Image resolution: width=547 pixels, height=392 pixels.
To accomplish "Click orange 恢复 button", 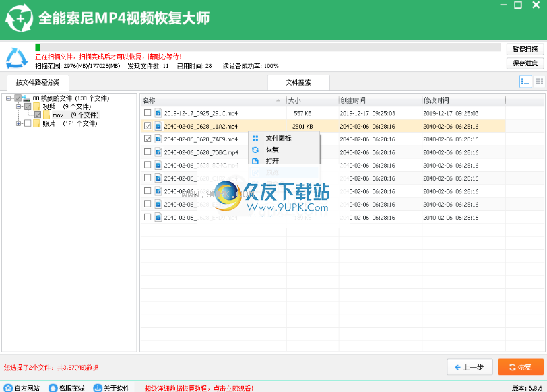I will point(521,367).
